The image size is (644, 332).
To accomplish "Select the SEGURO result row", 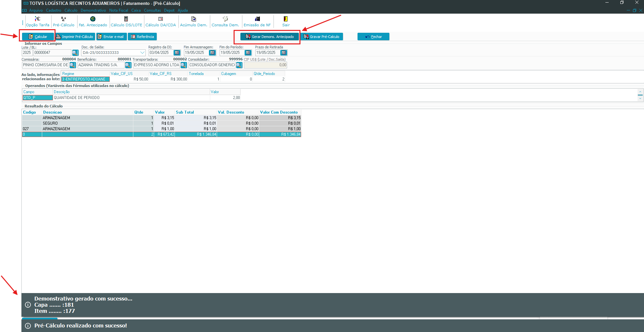I will 162,123.
